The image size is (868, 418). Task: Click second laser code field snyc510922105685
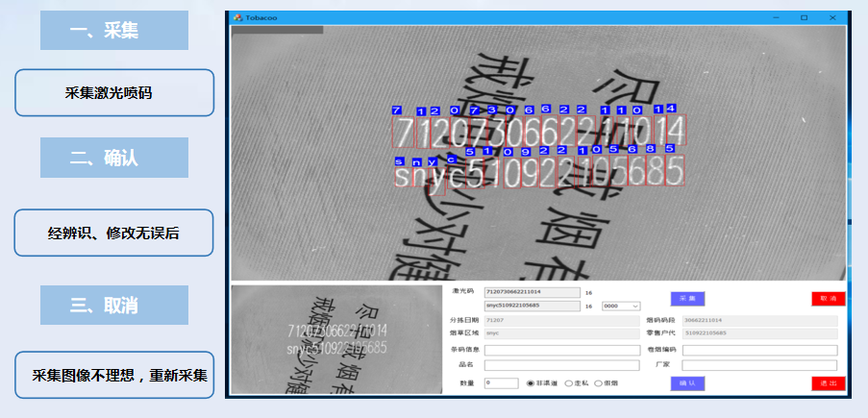coord(532,307)
